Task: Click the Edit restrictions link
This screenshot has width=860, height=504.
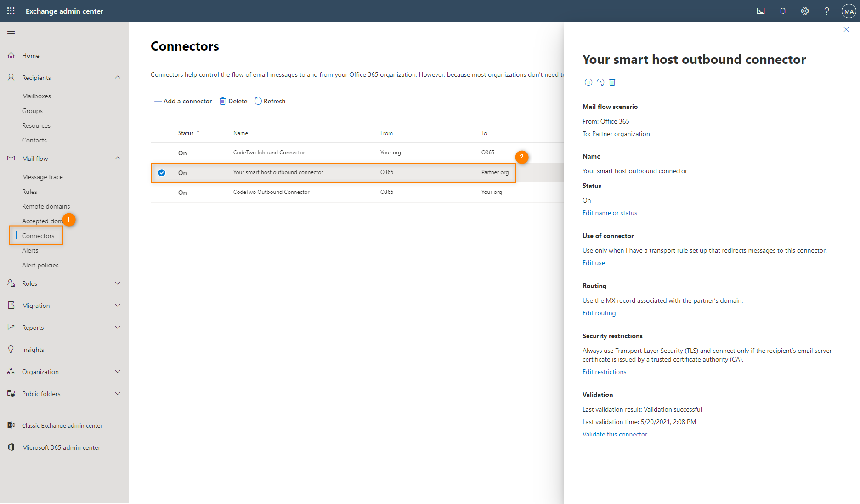Action: point(604,372)
